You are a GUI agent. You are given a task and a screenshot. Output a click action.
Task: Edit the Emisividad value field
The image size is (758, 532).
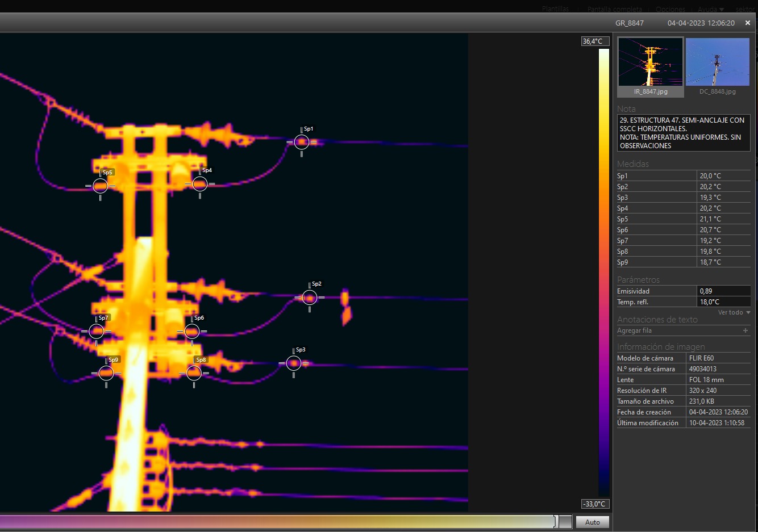coord(723,291)
